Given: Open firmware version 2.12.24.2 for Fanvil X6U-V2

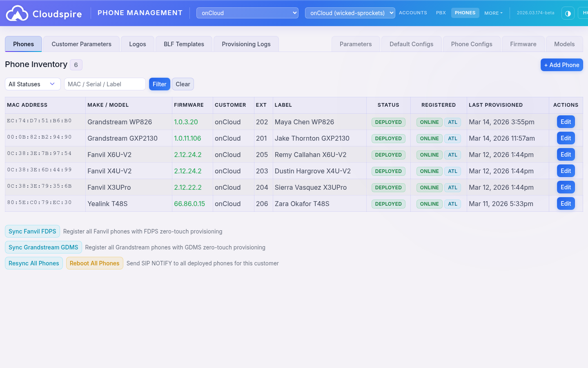Looking at the screenshot, I should click(188, 155).
